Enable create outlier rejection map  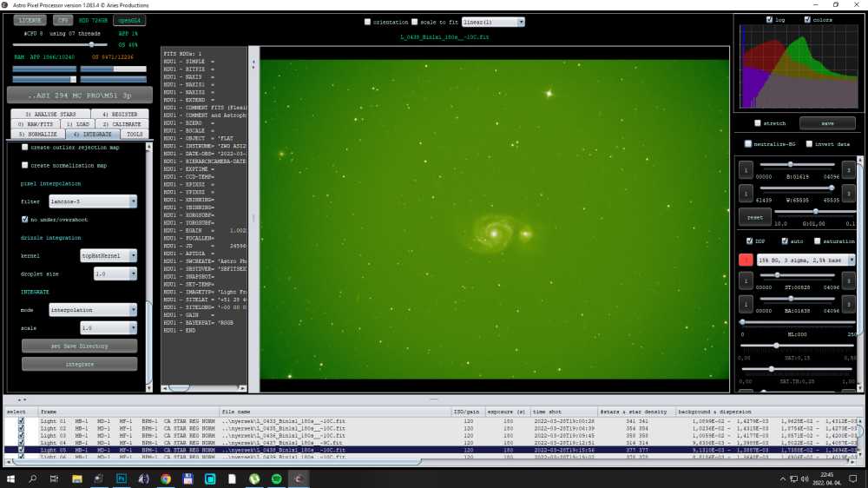(25, 148)
